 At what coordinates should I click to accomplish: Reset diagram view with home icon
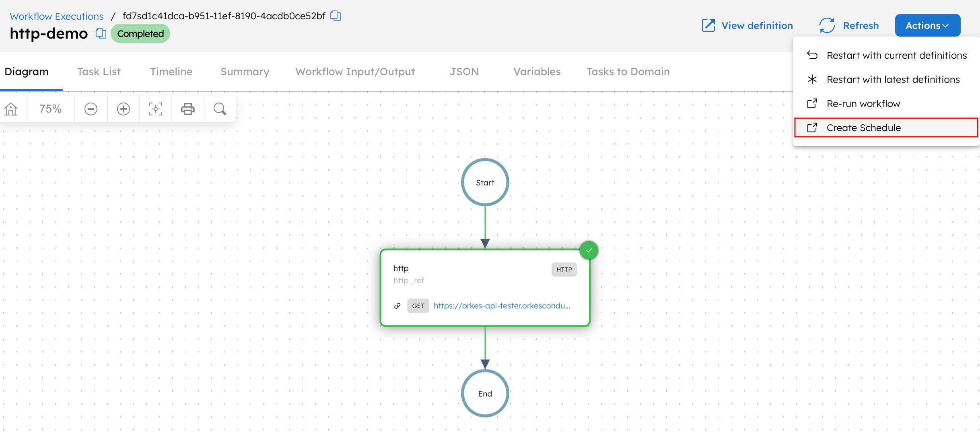(11, 109)
